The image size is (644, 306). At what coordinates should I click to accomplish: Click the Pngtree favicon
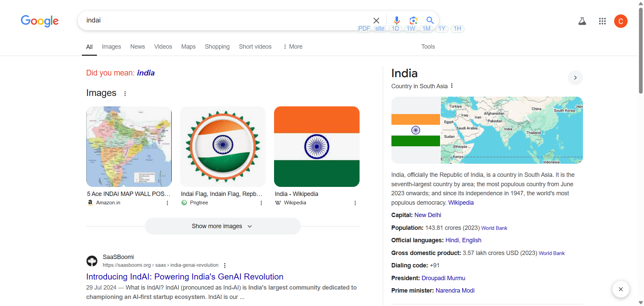184,203
